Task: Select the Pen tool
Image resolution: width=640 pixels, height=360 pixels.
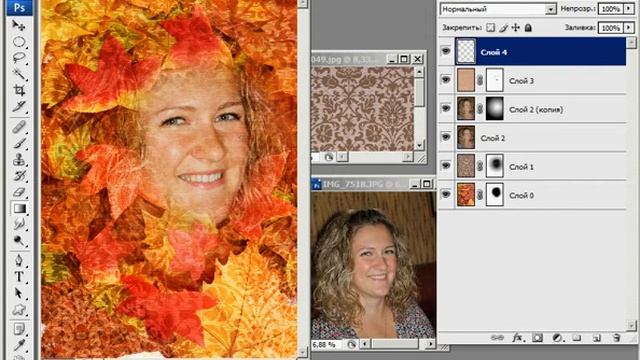Action: pos(19,260)
